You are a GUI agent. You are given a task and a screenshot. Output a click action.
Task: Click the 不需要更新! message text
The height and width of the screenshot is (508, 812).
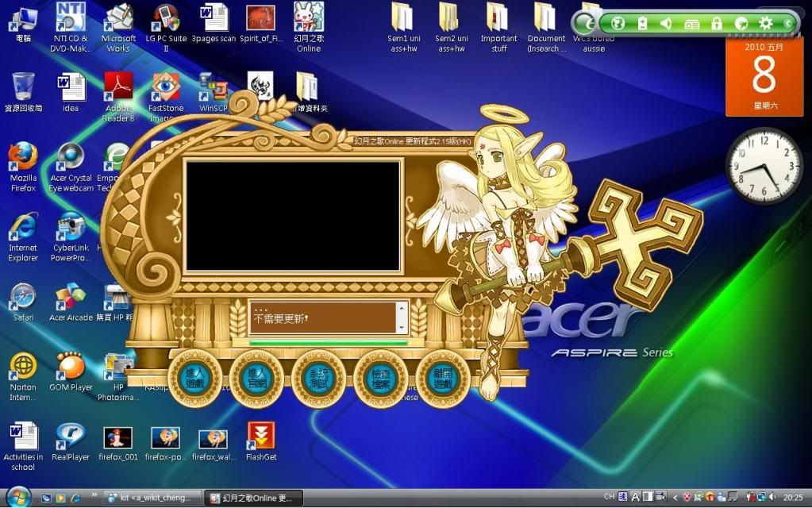[x=281, y=318]
